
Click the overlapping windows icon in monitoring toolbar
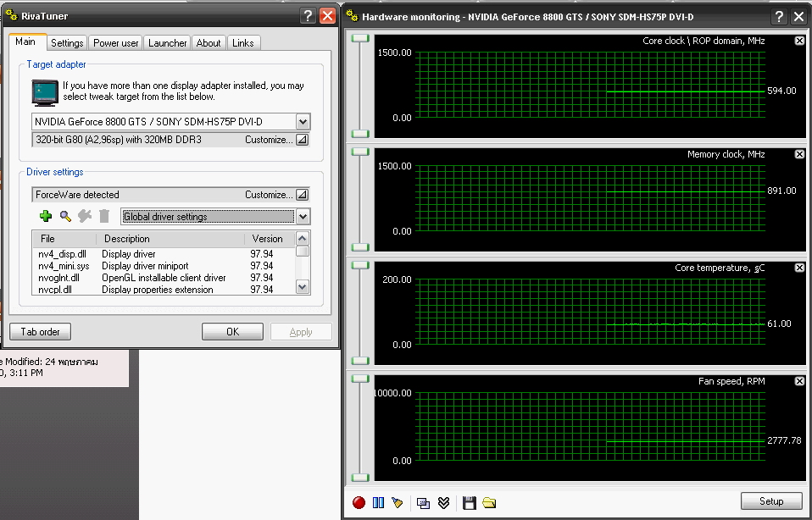tap(423, 502)
